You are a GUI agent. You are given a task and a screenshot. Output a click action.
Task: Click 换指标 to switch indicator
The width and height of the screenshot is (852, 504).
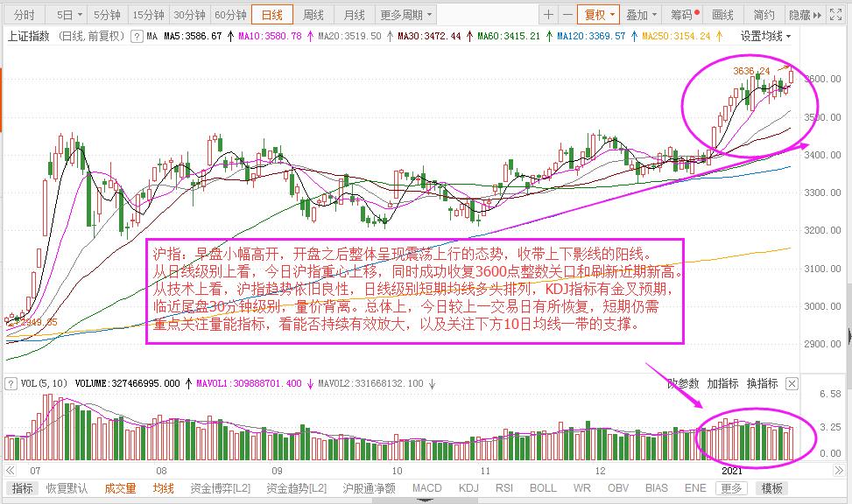763,383
